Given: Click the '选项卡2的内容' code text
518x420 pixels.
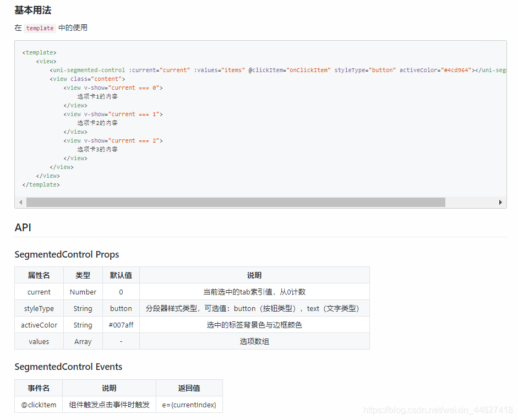Looking at the screenshot, I should click(97, 123).
